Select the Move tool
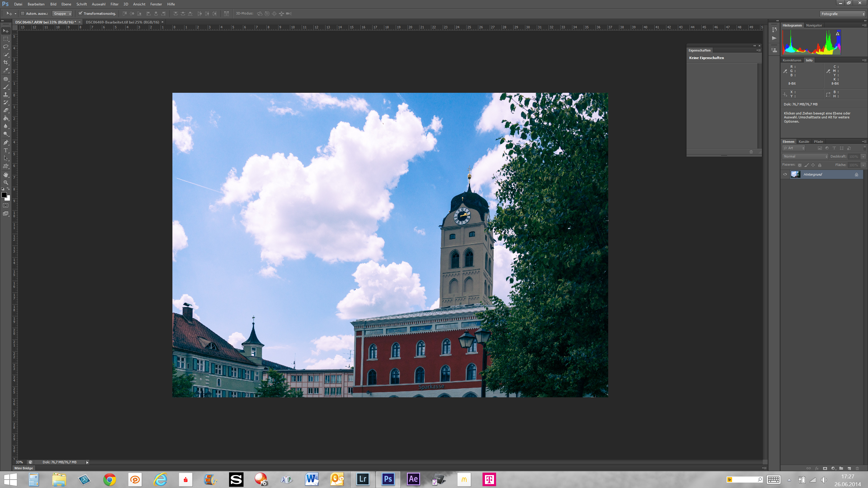 pyautogui.click(x=6, y=31)
